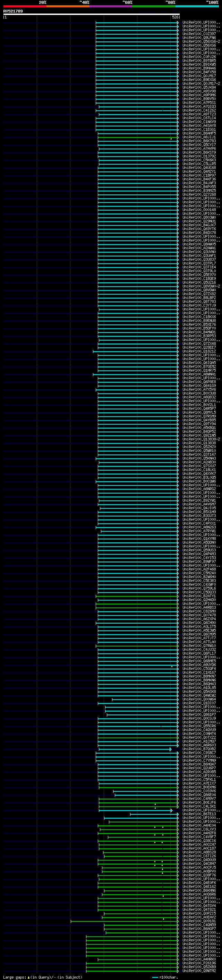Select hit UniRef100_A7P5S1
This screenshot has width=222, height=980.
(199, 103)
